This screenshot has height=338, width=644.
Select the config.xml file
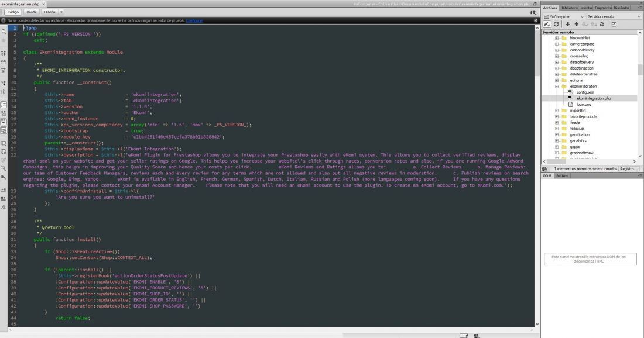(x=585, y=92)
